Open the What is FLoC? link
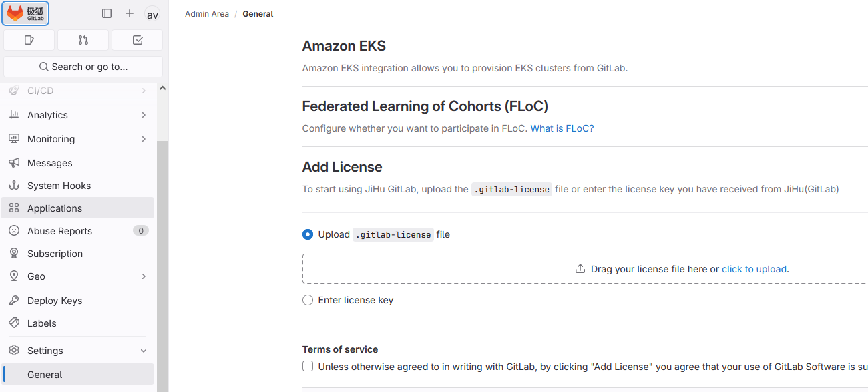The width and height of the screenshot is (868, 392). [562, 128]
